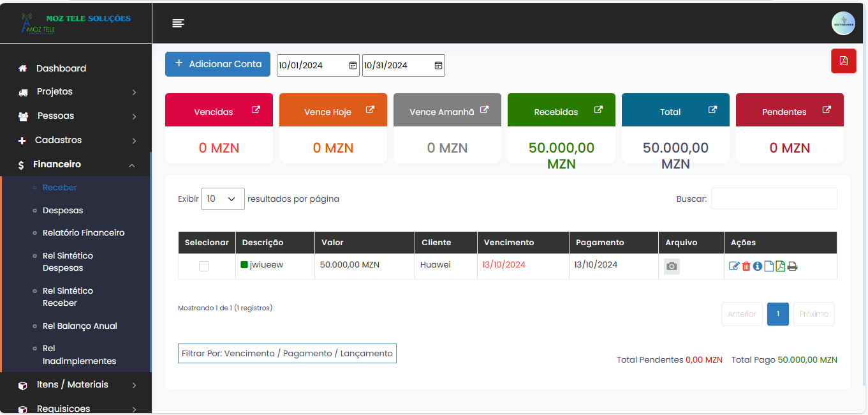Viewport: 868px width, 415px height.
Task: Delete the record using trash icon
Action: (746, 266)
